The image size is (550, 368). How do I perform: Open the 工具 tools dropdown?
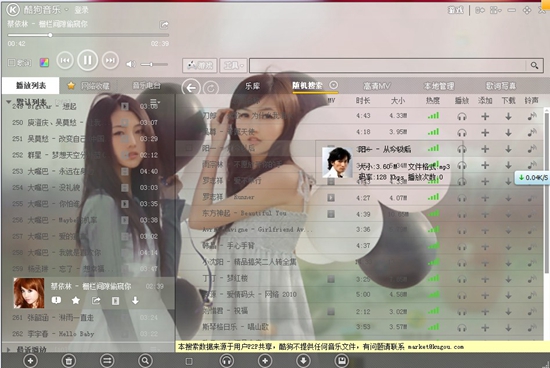pos(233,65)
